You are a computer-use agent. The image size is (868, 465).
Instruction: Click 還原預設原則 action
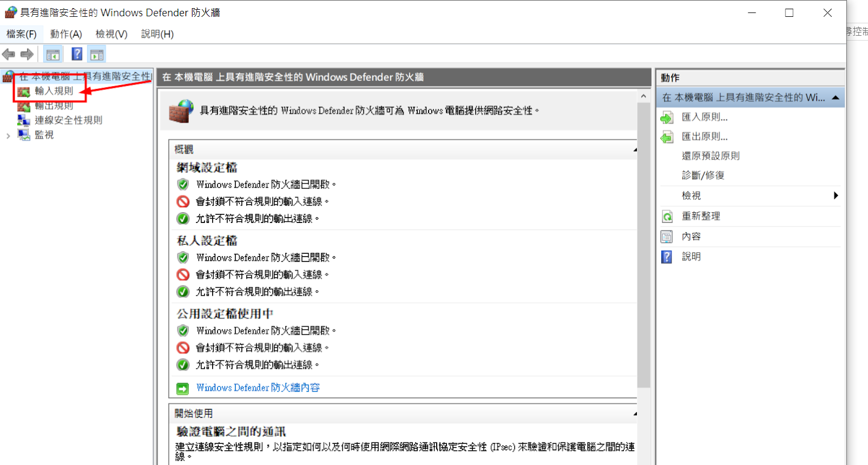(711, 156)
